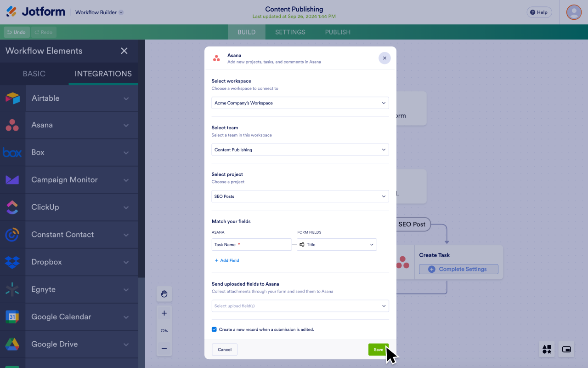Click the 72% zoom level value

tap(164, 331)
